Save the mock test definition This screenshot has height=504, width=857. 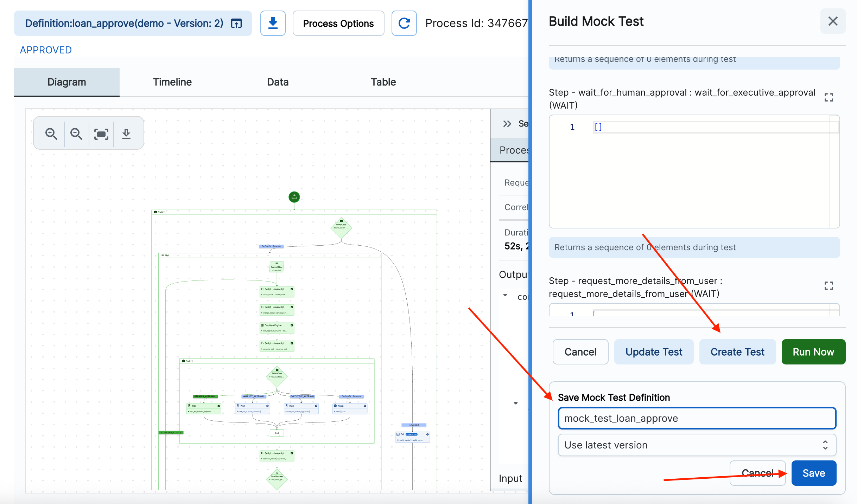814,473
